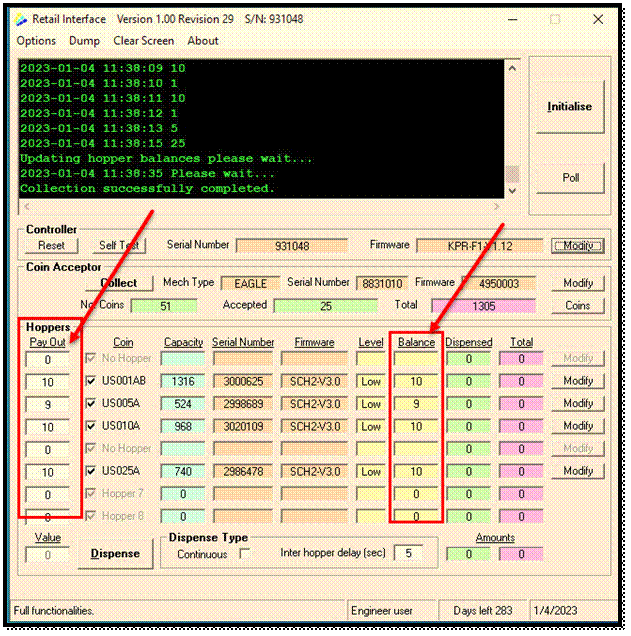Click the log's horizontal scroll left arrow

click(27, 206)
